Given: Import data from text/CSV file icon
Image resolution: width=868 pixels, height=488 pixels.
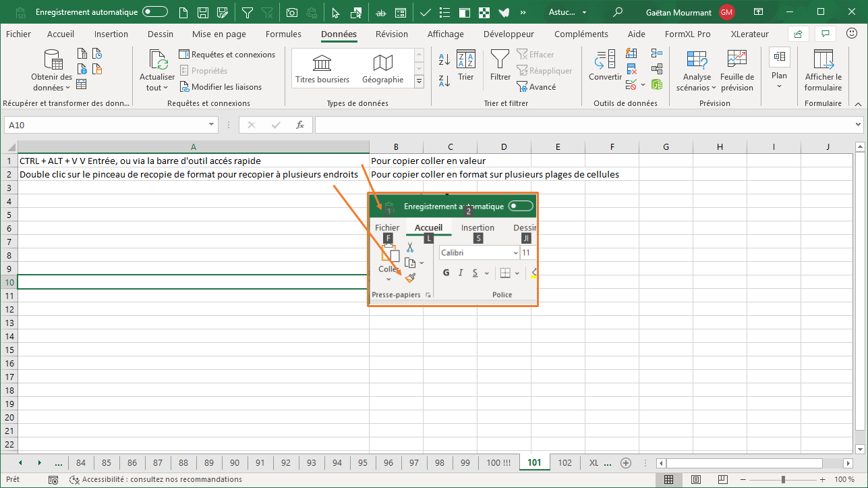Looking at the screenshot, I should point(82,54).
